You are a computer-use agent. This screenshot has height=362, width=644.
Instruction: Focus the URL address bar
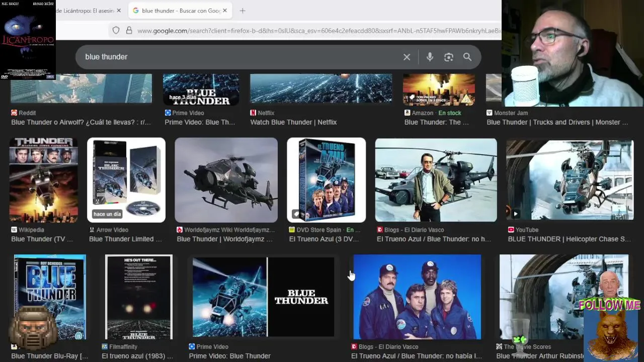[319, 31]
